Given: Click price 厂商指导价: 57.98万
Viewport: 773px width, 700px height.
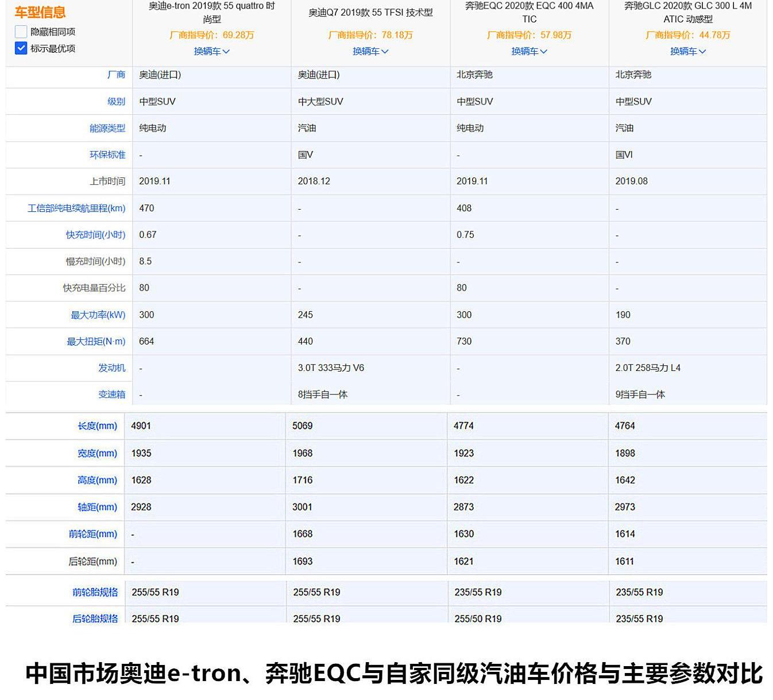Looking at the screenshot, I should point(529,35).
